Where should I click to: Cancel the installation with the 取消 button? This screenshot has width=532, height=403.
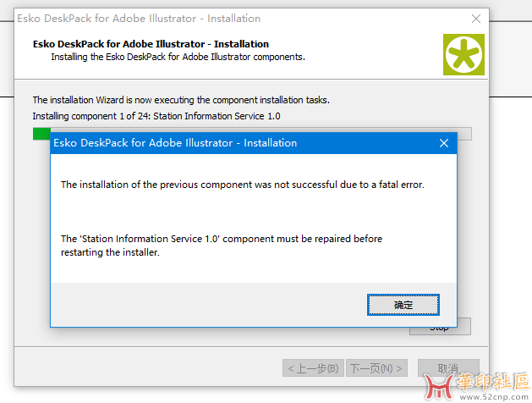(x=448, y=368)
